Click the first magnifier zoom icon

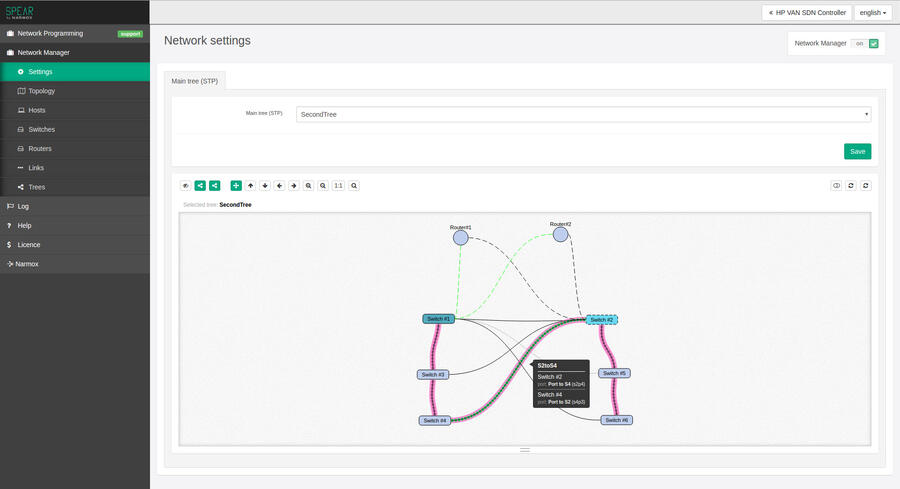coord(309,185)
